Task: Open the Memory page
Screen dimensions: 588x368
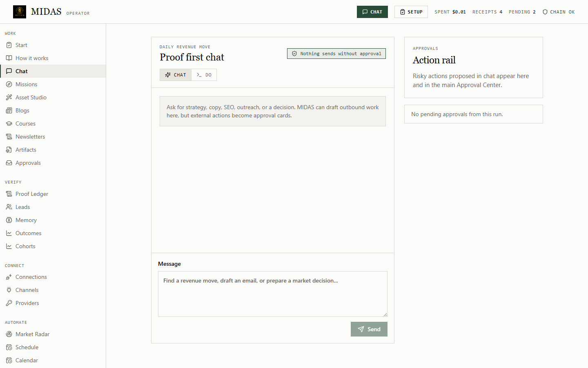Action: (x=53, y=220)
